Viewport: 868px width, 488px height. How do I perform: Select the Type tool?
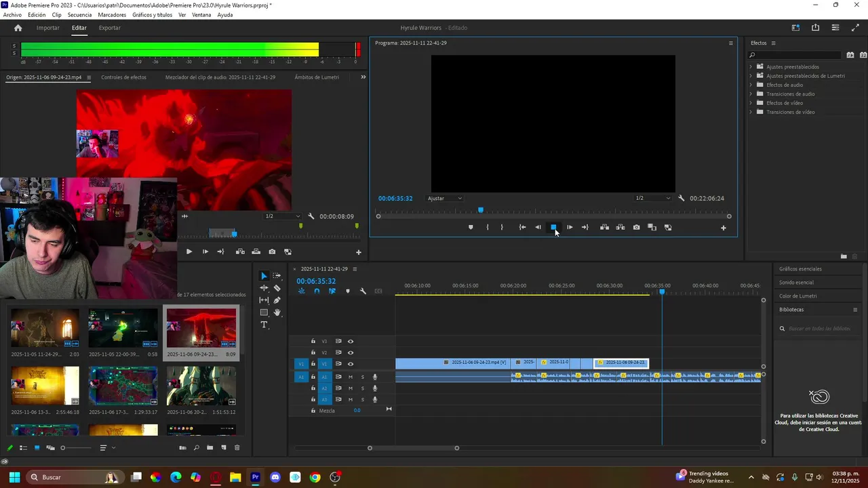coord(264,325)
